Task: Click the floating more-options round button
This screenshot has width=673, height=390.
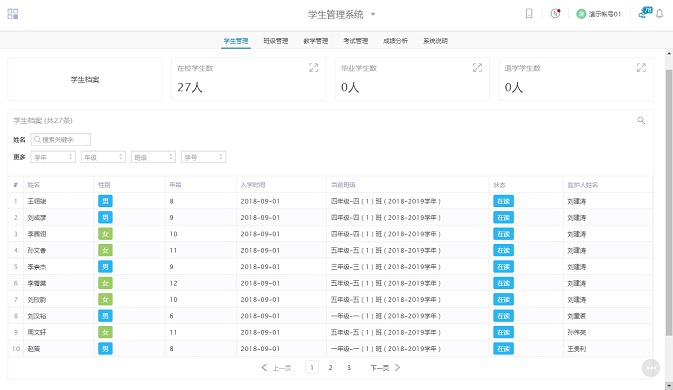Action: (651, 368)
